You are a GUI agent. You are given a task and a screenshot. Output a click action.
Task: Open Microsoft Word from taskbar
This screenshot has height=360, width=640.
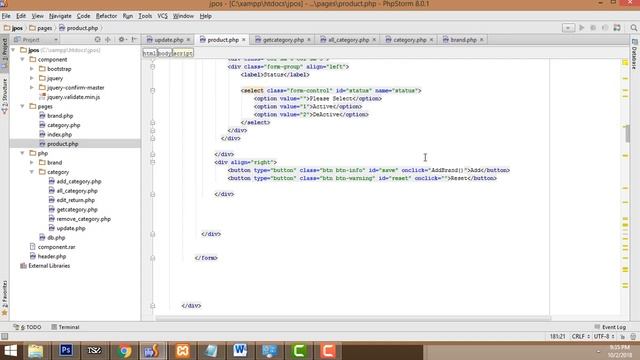coord(240,351)
